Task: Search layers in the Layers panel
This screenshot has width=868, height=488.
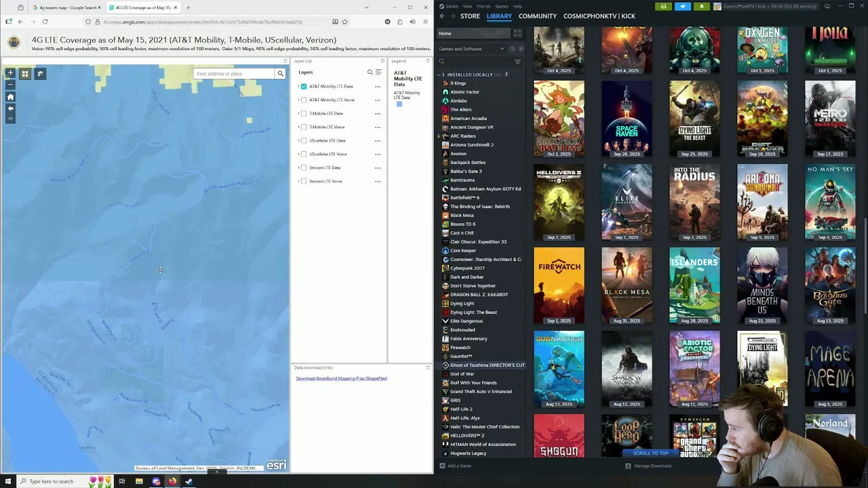Action: click(370, 73)
